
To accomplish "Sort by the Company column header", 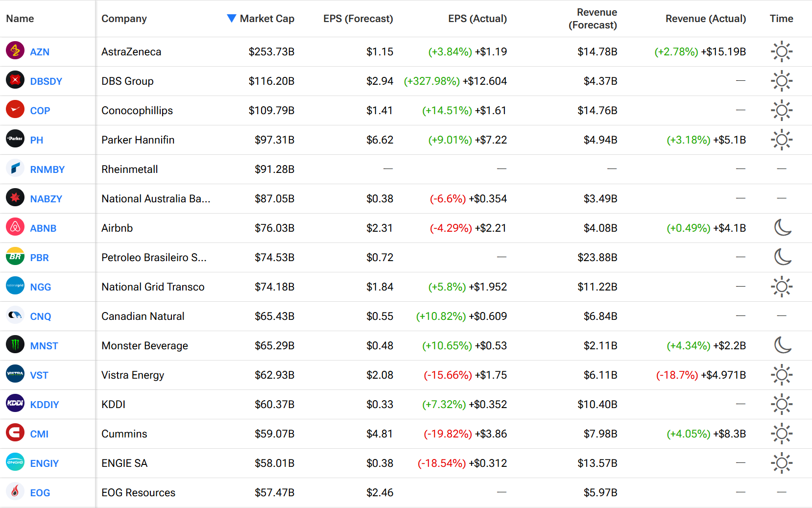I will pos(124,19).
